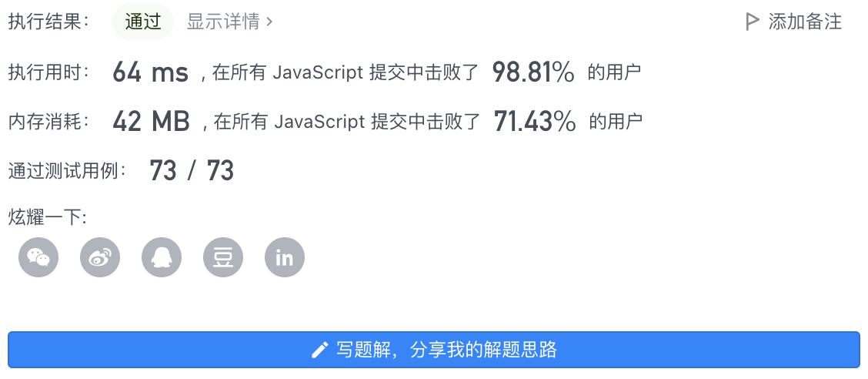The image size is (868, 379).
Task: Expand details with the 显示详情 chevron arrow
Action: pos(269,22)
